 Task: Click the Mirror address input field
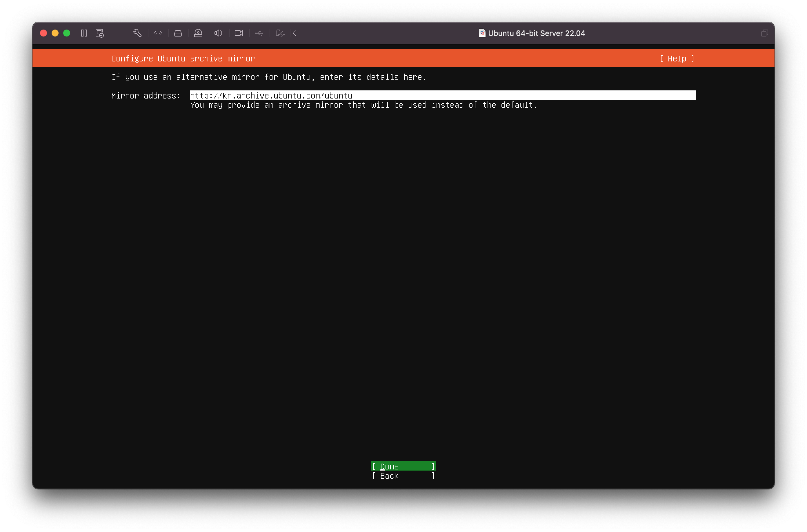(442, 95)
